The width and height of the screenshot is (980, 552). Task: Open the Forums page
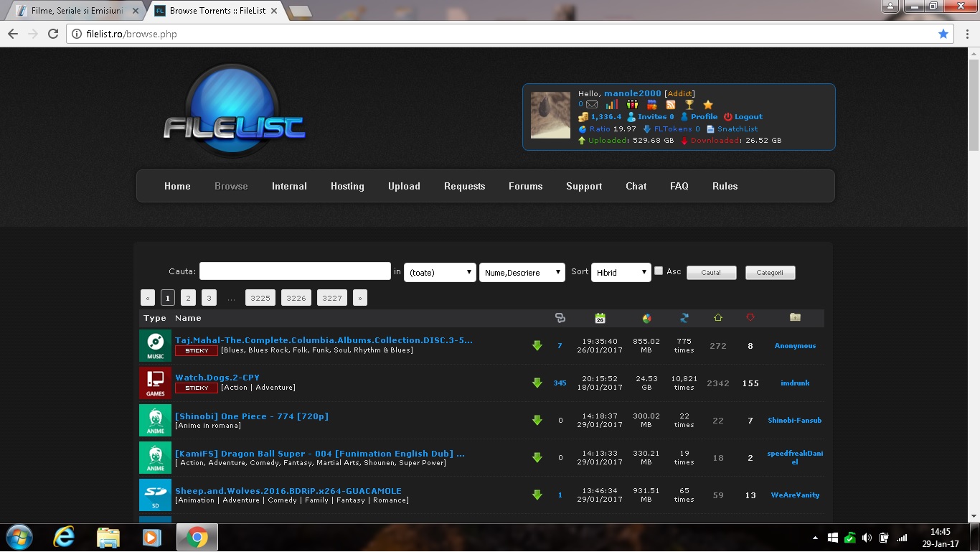526,186
